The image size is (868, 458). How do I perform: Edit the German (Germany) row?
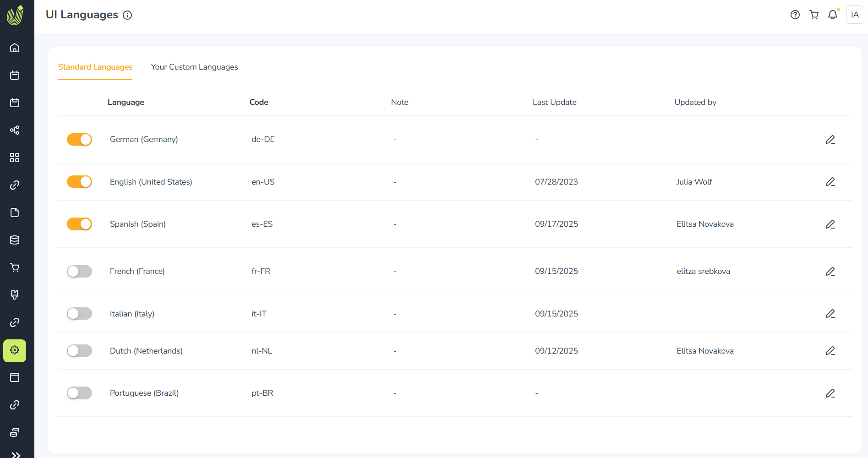(830, 140)
